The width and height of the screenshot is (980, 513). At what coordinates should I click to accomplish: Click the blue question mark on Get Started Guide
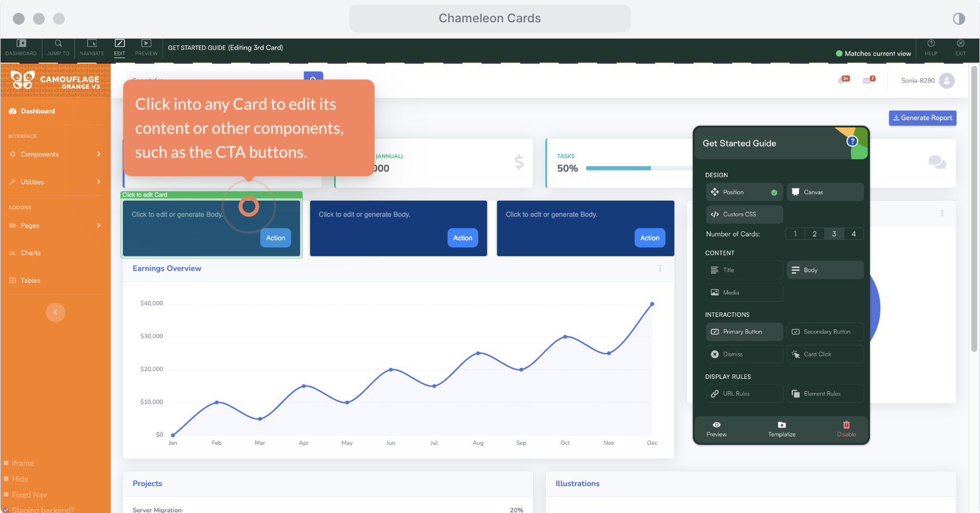point(852,141)
